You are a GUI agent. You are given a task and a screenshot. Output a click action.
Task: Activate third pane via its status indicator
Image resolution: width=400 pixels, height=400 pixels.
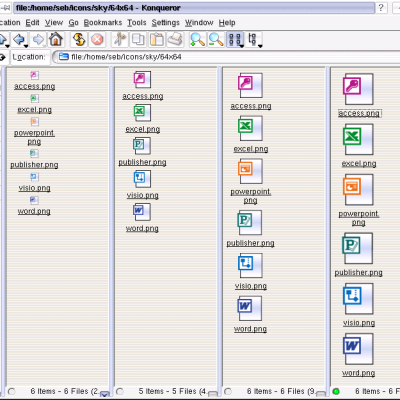228,391
